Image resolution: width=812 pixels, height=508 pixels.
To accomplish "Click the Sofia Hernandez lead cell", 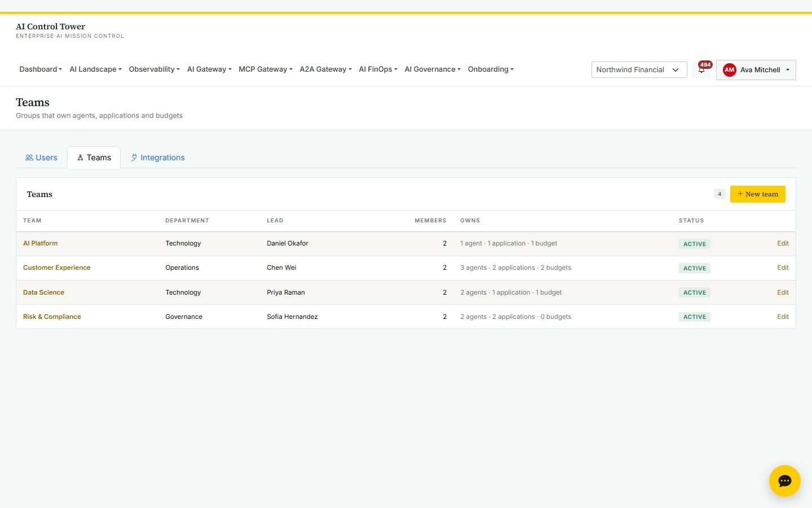I will tap(292, 317).
